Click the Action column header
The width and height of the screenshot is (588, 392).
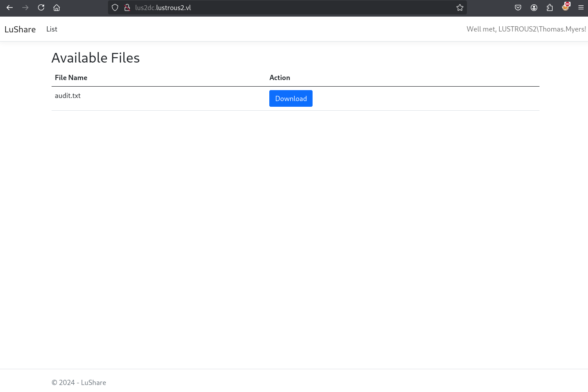coord(280,77)
